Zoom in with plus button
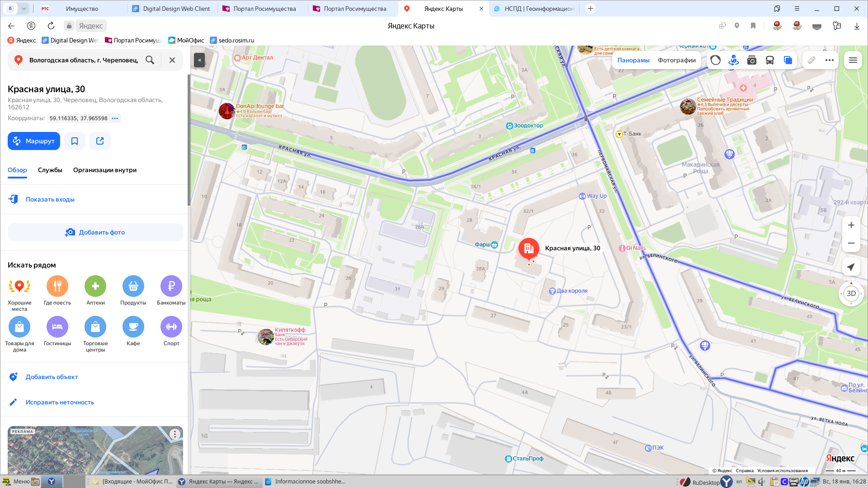868x488 pixels. tap(851, 225)
